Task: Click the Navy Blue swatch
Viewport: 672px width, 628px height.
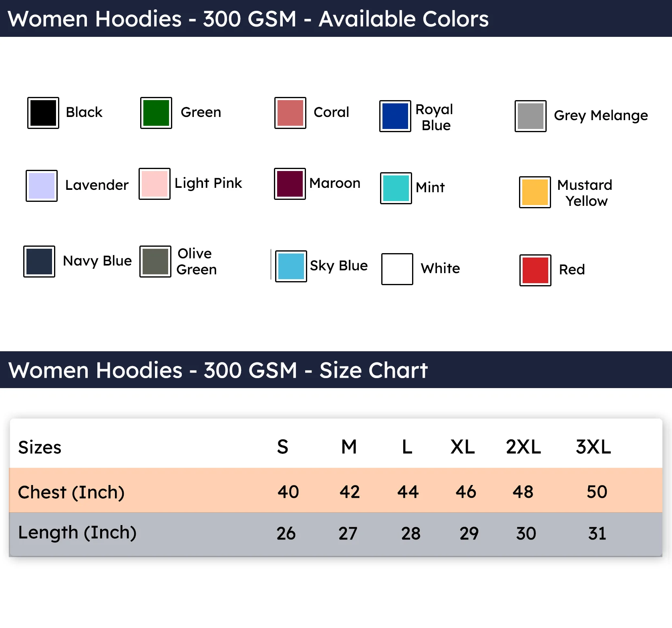Action: tap(39, 262)
